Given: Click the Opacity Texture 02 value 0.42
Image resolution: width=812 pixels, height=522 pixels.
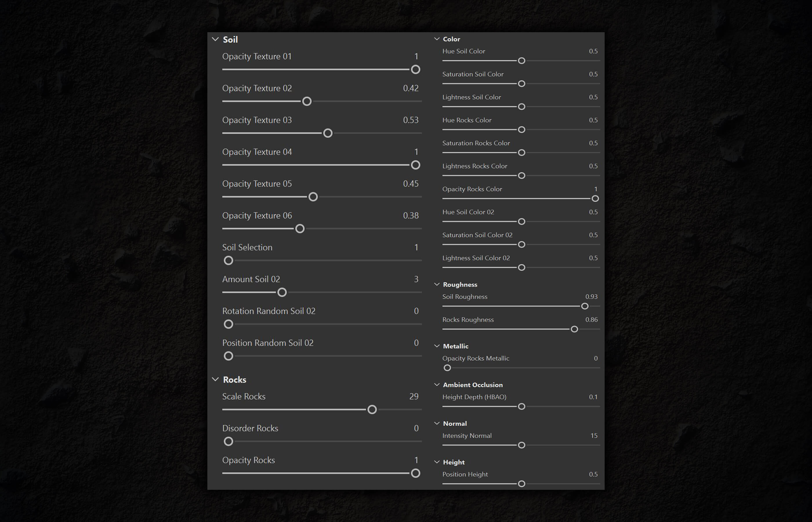Looking at the screenshot, I should click(411, 88).
